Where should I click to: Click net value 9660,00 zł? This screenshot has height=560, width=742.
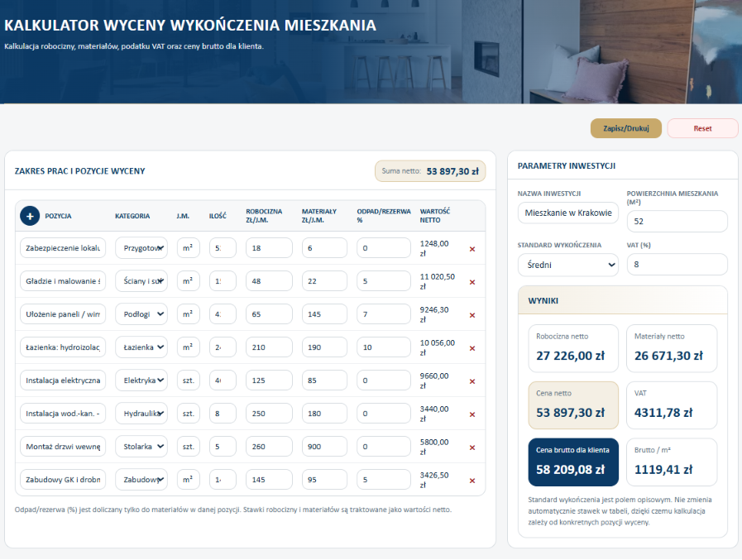coord(434,381)
